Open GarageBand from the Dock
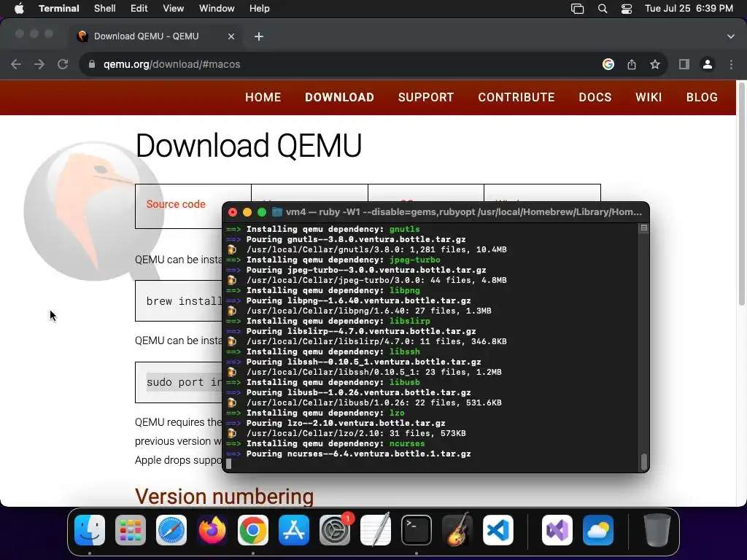 coord(457,530)
